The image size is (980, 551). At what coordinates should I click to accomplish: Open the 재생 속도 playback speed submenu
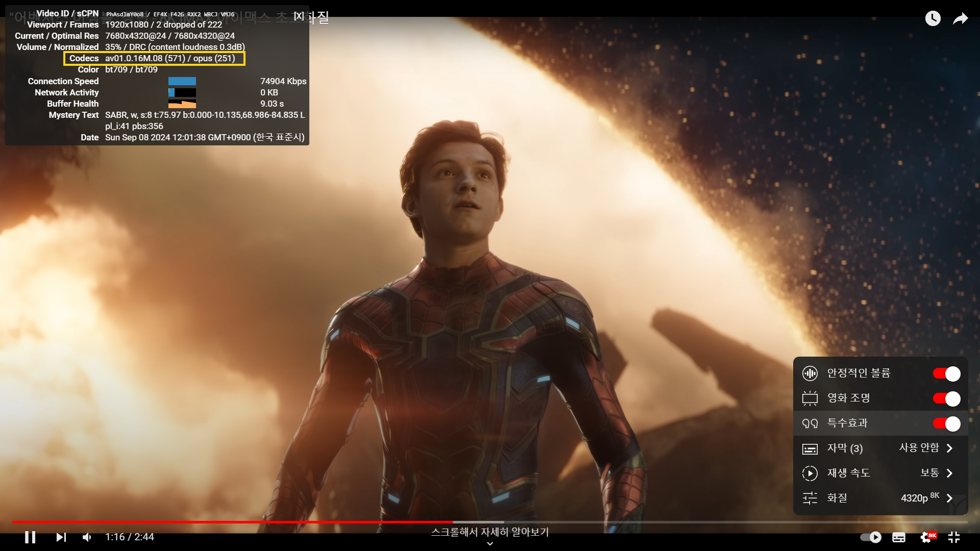(949, 473)
